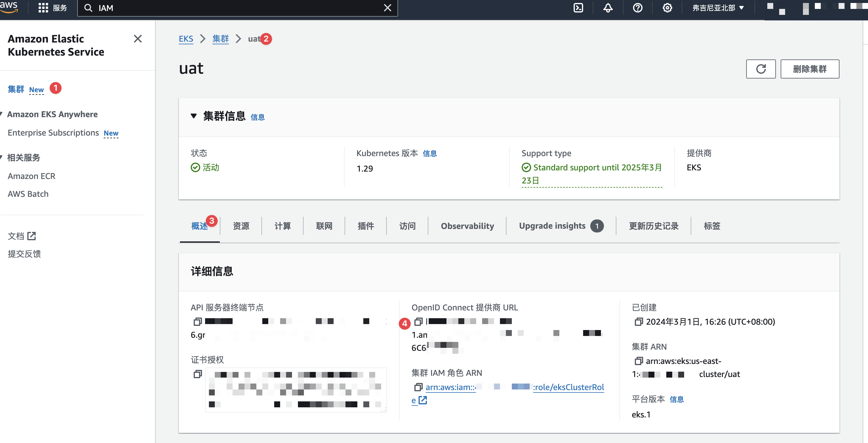The height and width of the screenshot is (443, 868).
Task: Open the Observability tab
Action: [467, 226]
